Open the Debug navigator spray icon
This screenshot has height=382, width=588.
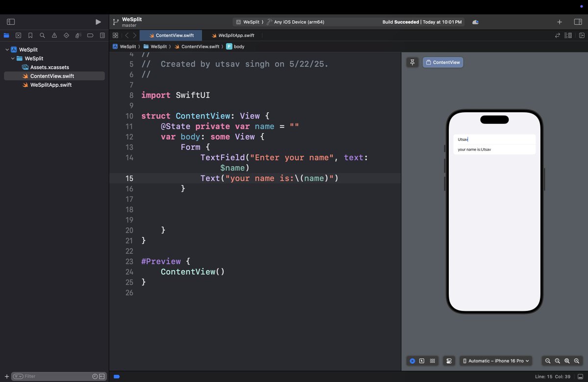pos(78,35)
